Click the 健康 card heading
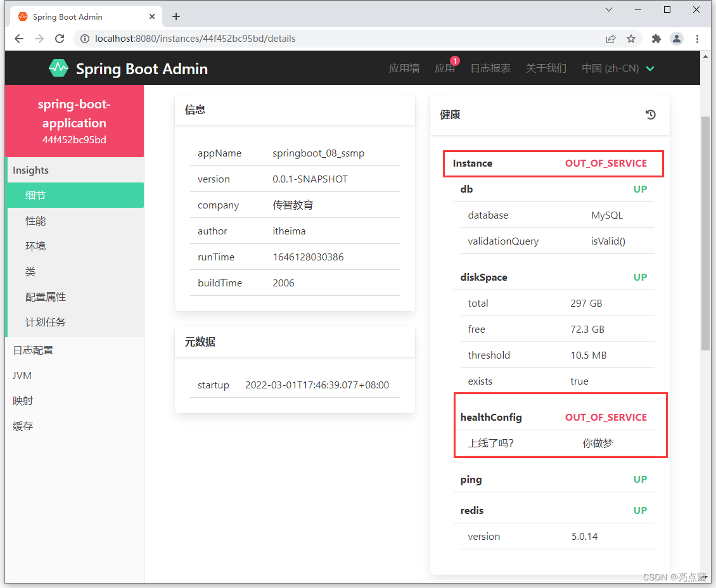The width and height of the screenshot is (716, 588). (x=451, y=115)
